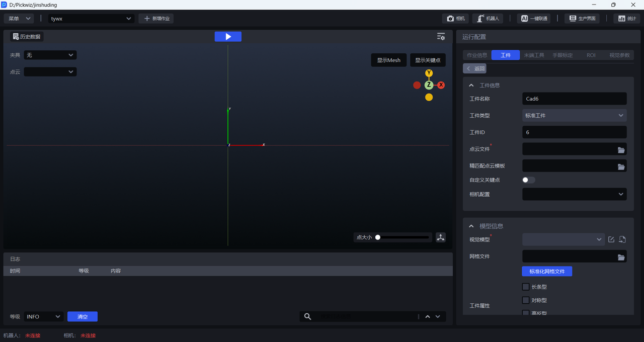The height and width of the screenshot is (342, 644).
Task: Click the 3D axes icon beside point size
Action: [x=441, y=237]
